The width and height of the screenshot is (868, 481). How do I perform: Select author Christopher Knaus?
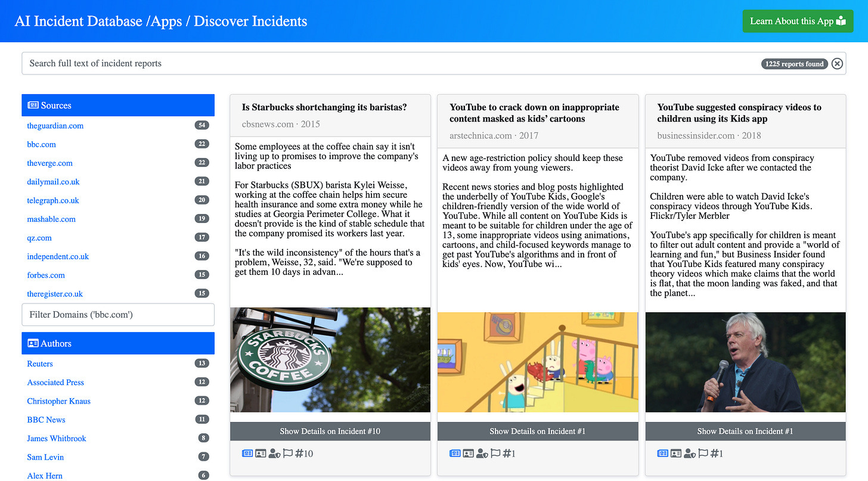pos(59,401)
